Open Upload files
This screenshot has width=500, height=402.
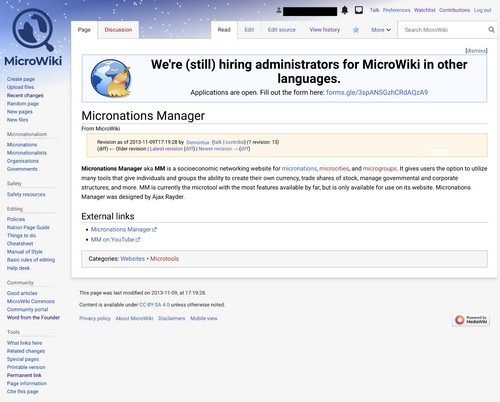click(x=20, y=87)
